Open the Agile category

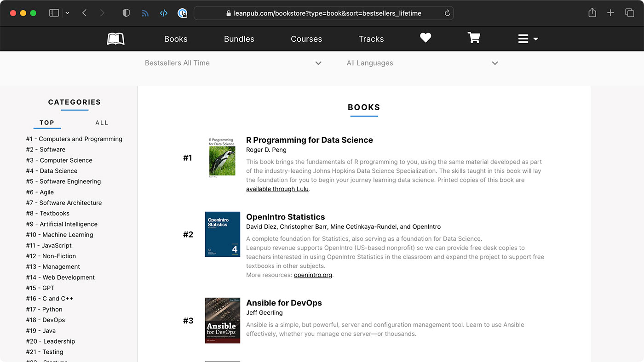pos(40,192)
